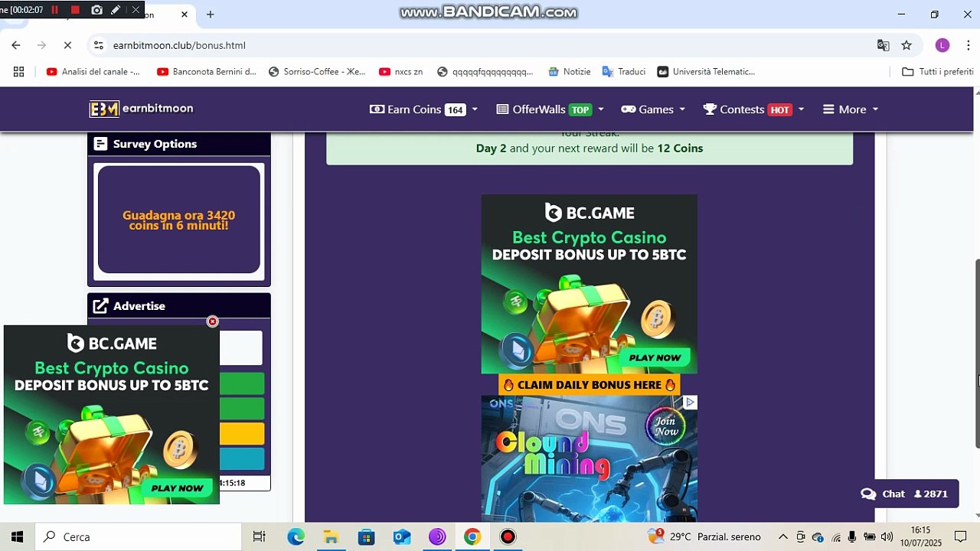Open the weather widget showing 29°C
This screenshot has height=551, width=980.
[704, 536]
